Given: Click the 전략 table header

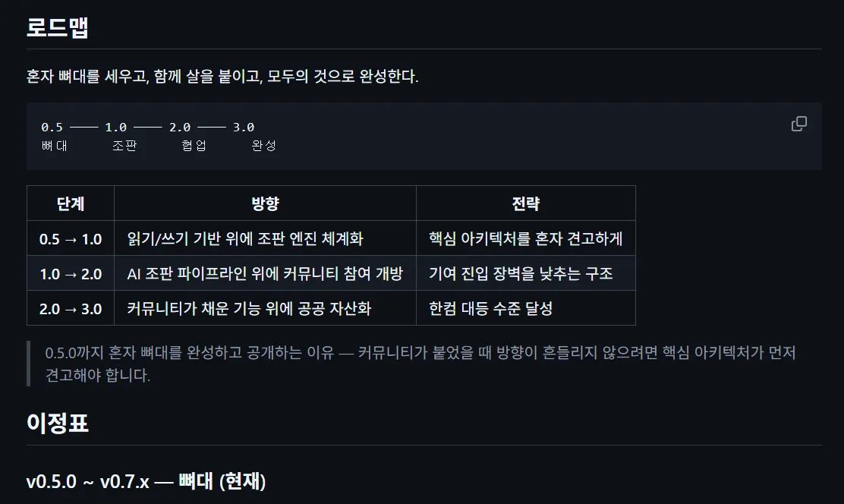Looking at the screenshot, I should [x=525, y=203].
